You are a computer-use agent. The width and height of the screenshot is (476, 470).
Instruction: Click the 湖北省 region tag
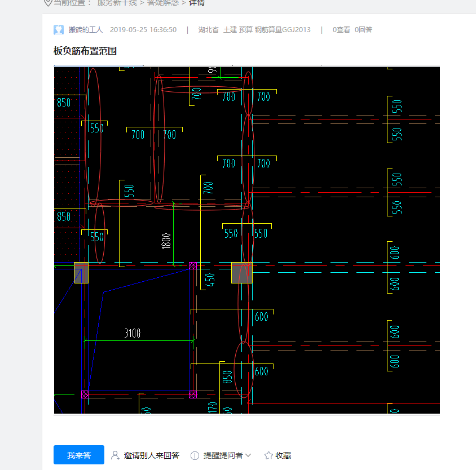[209, 30]
